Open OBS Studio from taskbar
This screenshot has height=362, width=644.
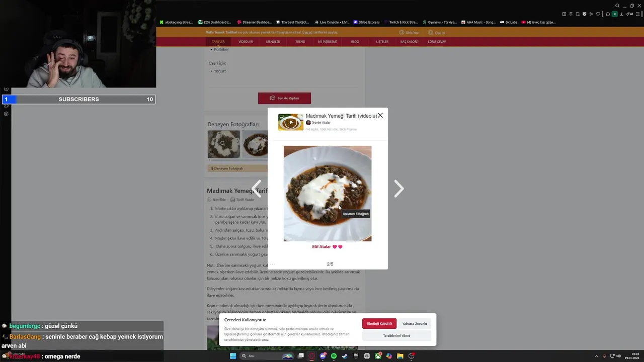click(411, 356)
